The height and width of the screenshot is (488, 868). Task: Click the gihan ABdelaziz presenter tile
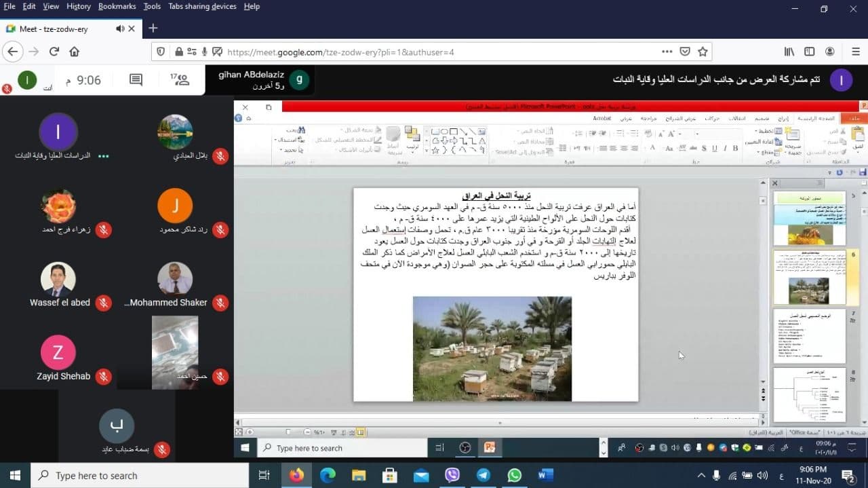coord(262,80)
